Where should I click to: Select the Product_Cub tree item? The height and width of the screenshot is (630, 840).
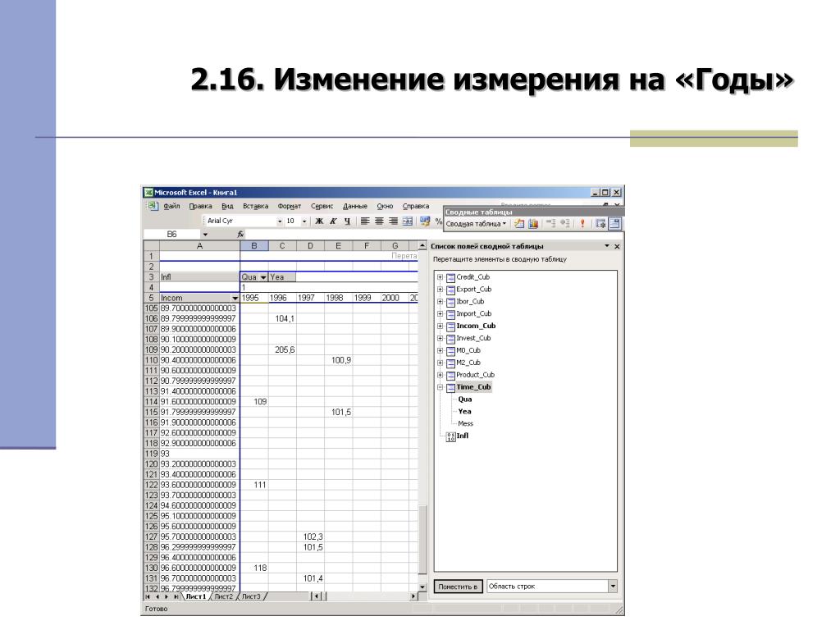tap(475, 375)
